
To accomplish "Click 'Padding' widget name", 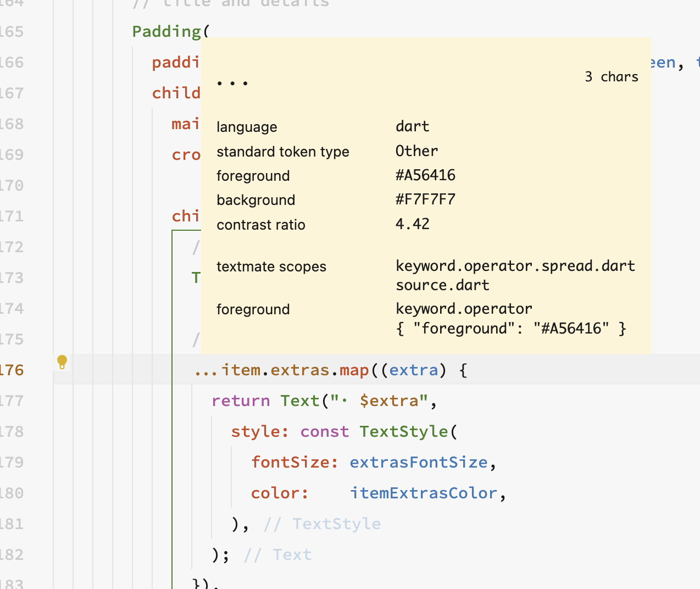I will coord(167,32).
